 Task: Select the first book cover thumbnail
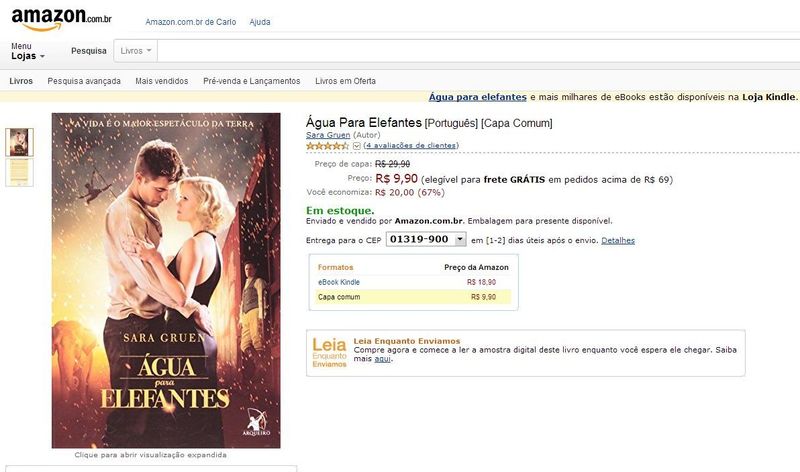(19, 142)
